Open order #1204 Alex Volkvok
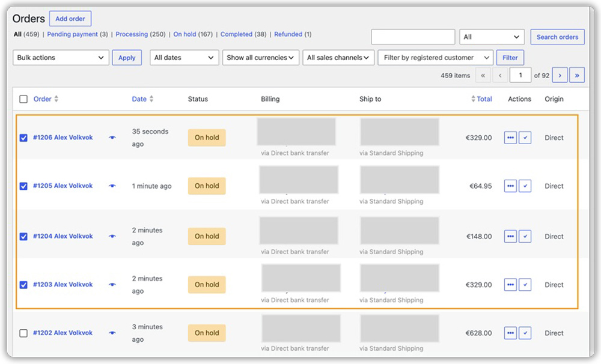 (x=63, y=237)
